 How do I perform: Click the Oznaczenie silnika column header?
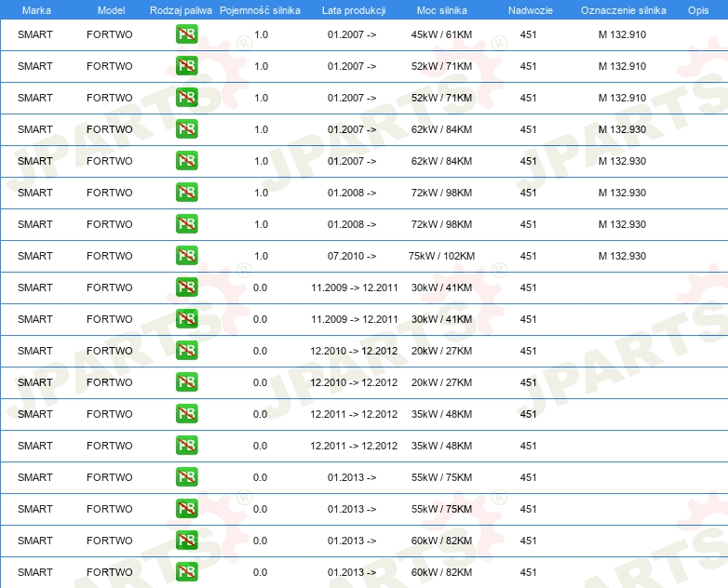(624, 10)
